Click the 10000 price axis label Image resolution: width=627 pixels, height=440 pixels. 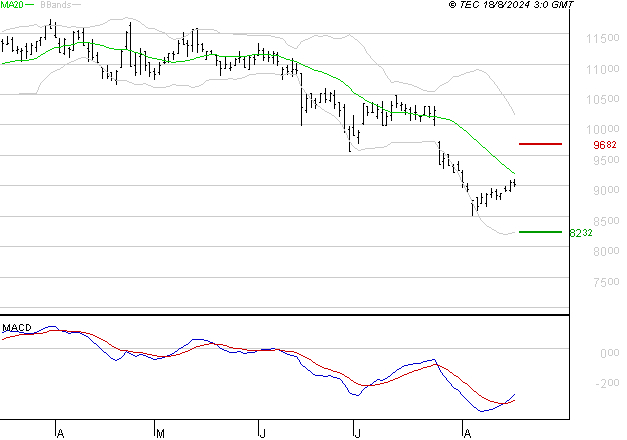603,129
